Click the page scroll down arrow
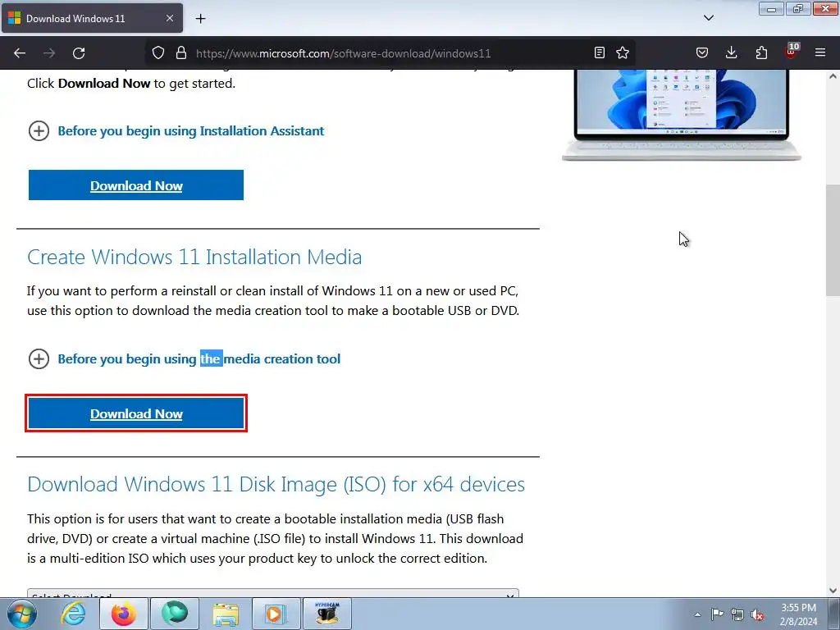The height and width of the screenshot is (630, 840). tap(833, 591)
